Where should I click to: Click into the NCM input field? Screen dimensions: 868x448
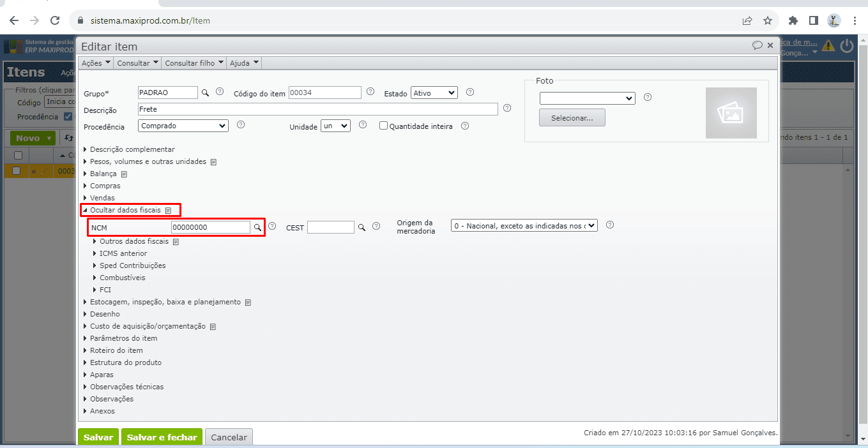pyautogui.click(x=211, y=227)
